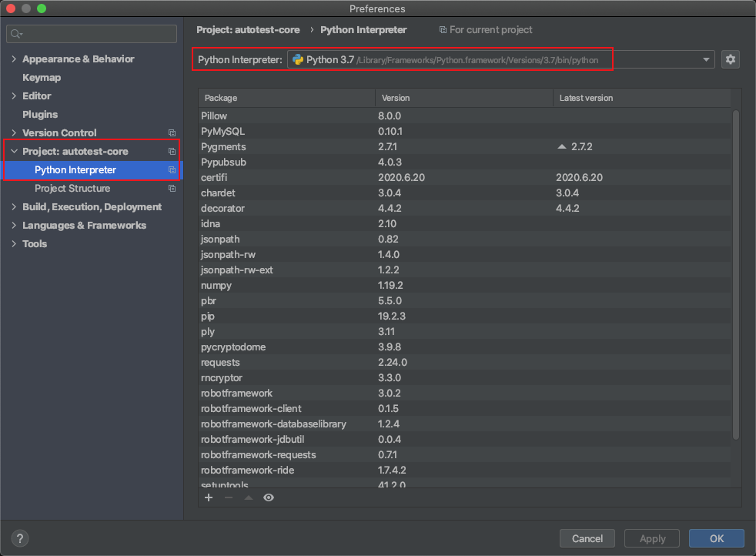
Task: Select the decorator package row
Action: pos(464,209)
